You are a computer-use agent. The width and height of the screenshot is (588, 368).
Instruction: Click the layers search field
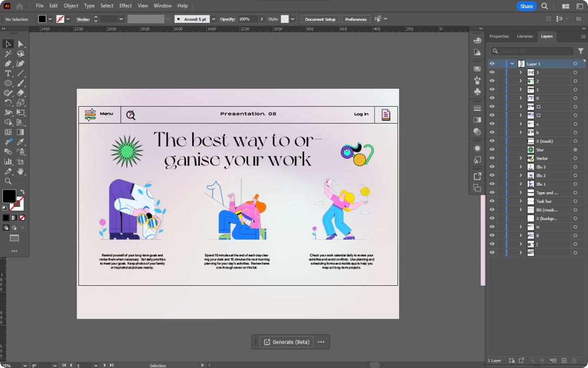click(x=532, y=51)
